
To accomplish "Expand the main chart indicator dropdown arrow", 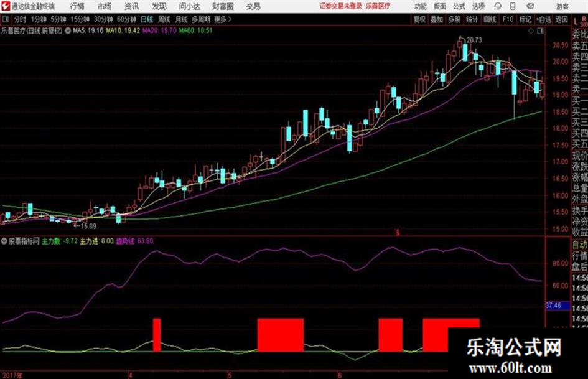I will point(68,30).
